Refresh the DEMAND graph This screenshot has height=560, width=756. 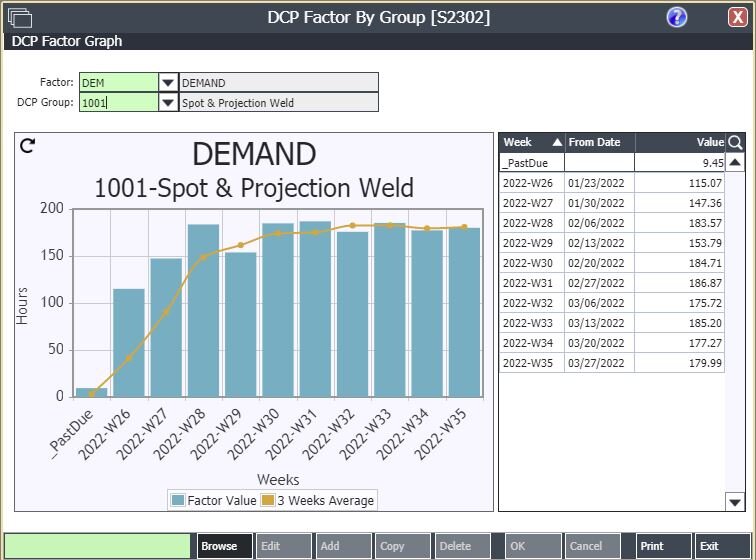pos(28,146)
